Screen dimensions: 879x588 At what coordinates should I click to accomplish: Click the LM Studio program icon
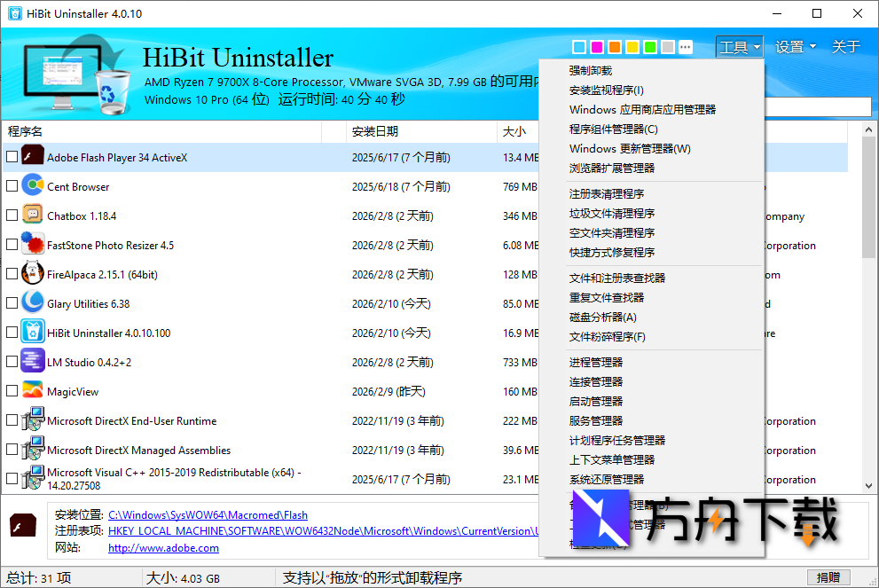[x=31, y=360]
